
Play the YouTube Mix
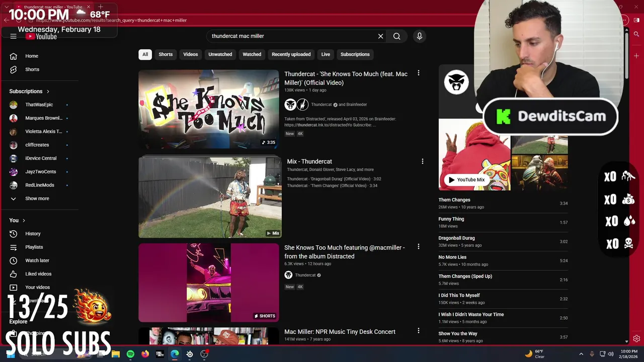[466, 179]
